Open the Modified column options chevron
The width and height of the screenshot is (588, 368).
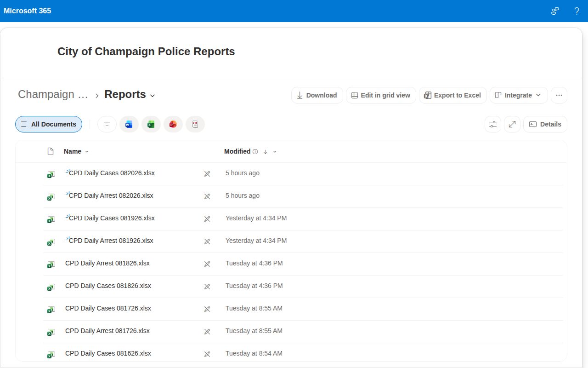point(275,152)
